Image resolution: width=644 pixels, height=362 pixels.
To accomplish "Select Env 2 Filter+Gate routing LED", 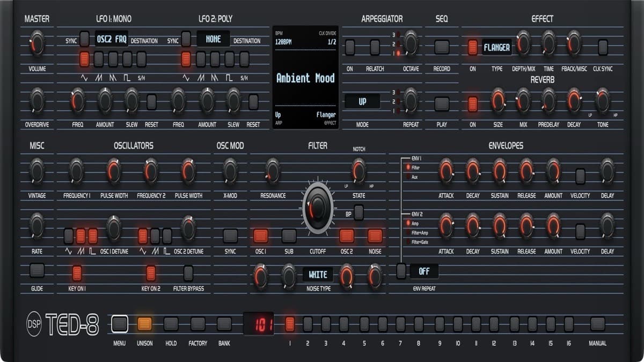I will pyautogui.click(x=409, y=242).
